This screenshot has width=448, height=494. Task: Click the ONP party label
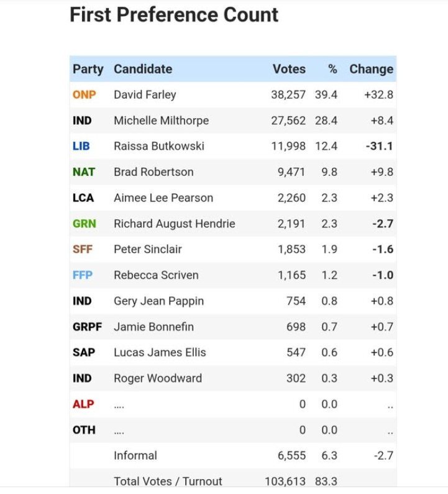pos(84,94)
